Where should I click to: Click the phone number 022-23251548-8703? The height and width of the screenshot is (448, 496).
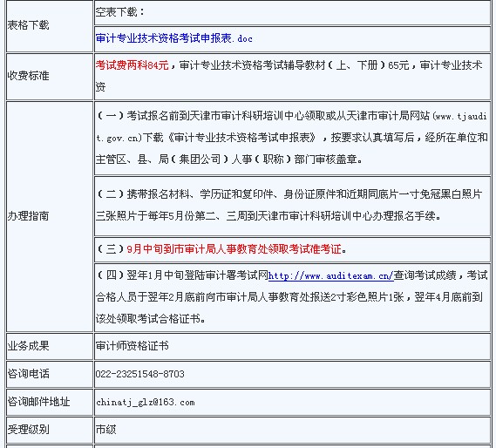coord(139,374)
